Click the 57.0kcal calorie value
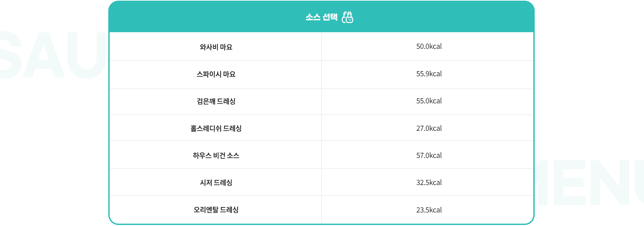The width and height of the screenshot is (644, 226). [429, 156]
